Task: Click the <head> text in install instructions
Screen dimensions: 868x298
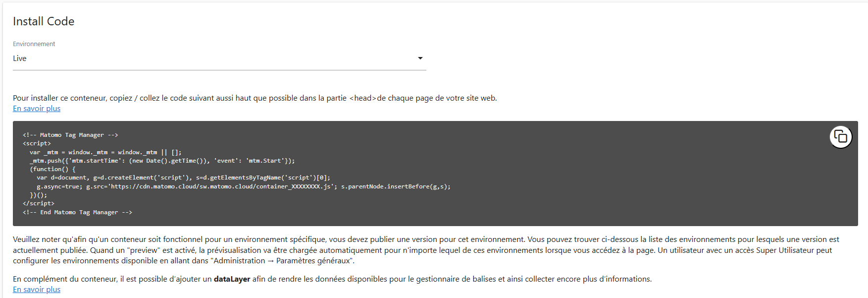Action: (x=362, y=98)
